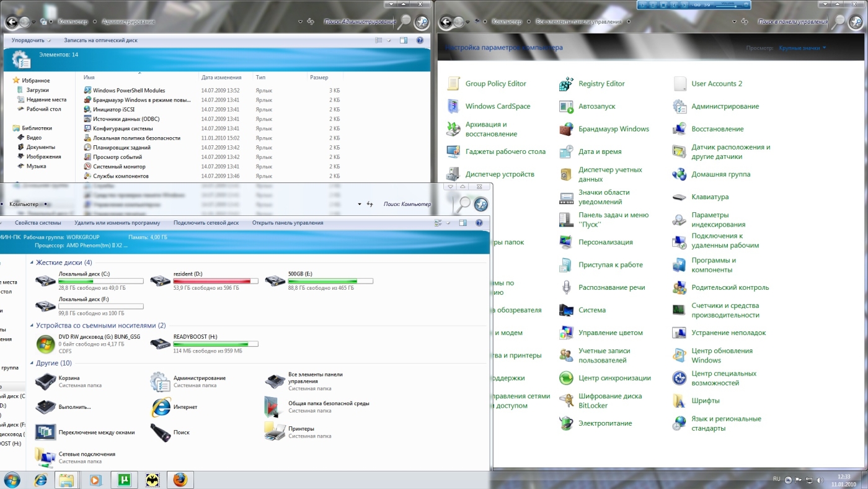Screen dimensions: 868x489
Task: Toggle preview pane in Администрирование window
Action: coord(404,40)
